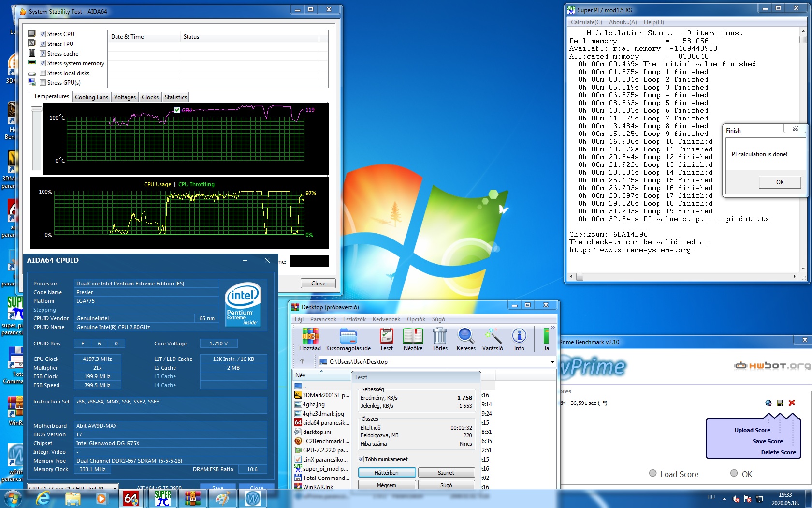The image size is (812, 508).
Task: Enable the Stress local disks checkbox
Action: coord(43,73)
